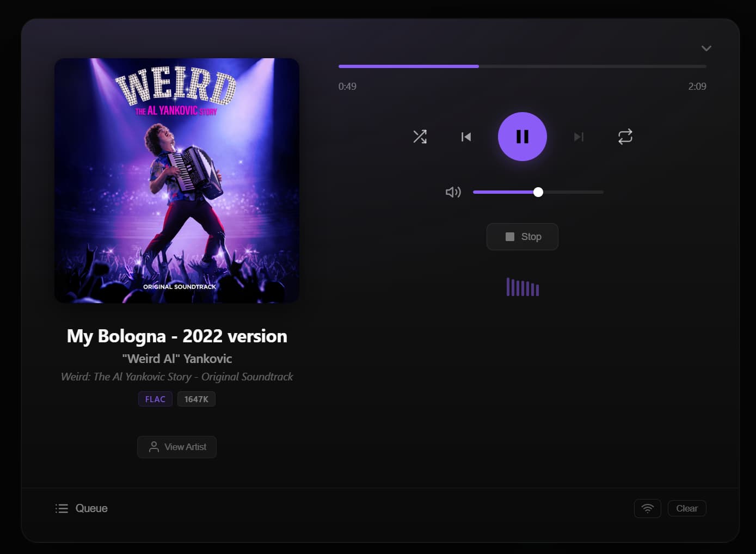Click the Weird album cover art

[x=177, y=181]
